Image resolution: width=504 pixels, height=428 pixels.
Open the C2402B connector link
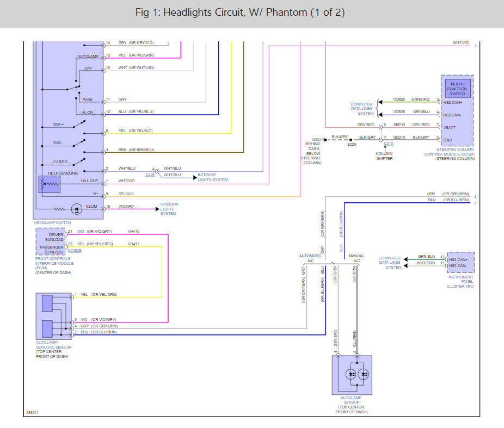pos(75,251)
